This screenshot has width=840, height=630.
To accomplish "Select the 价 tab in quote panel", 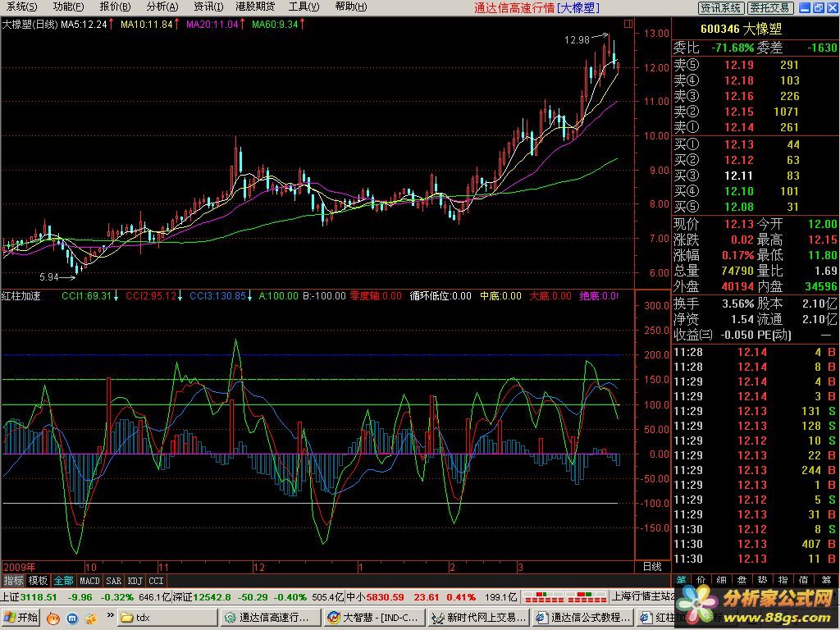I will coord(701,580).
